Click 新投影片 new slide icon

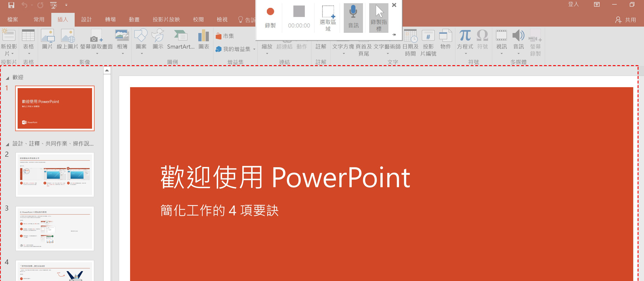point(8,35)
